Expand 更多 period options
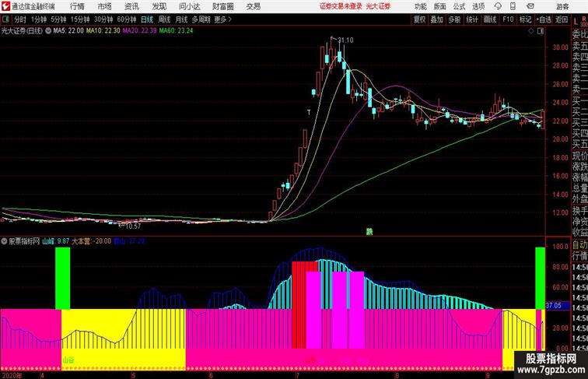 (x=223, y=19)
